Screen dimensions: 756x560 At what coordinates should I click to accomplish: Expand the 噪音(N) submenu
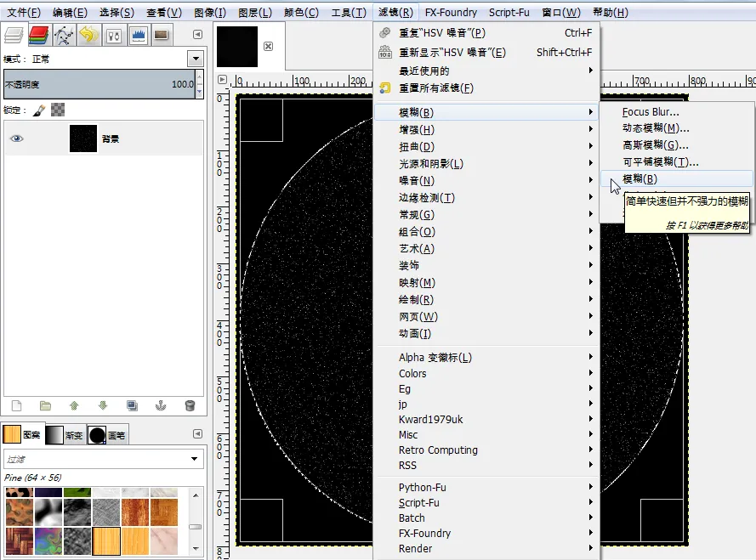[x=486, y=180]
